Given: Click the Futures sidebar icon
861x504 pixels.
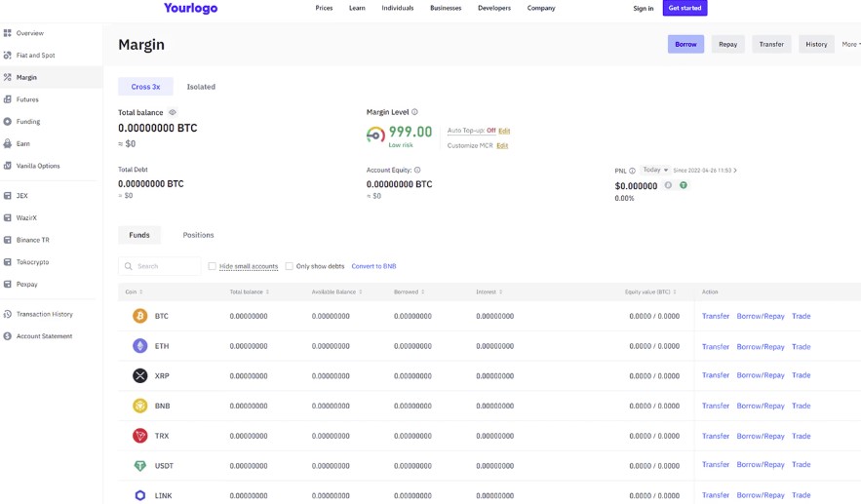Looking at the screenshot, I should tap(7, 99).
